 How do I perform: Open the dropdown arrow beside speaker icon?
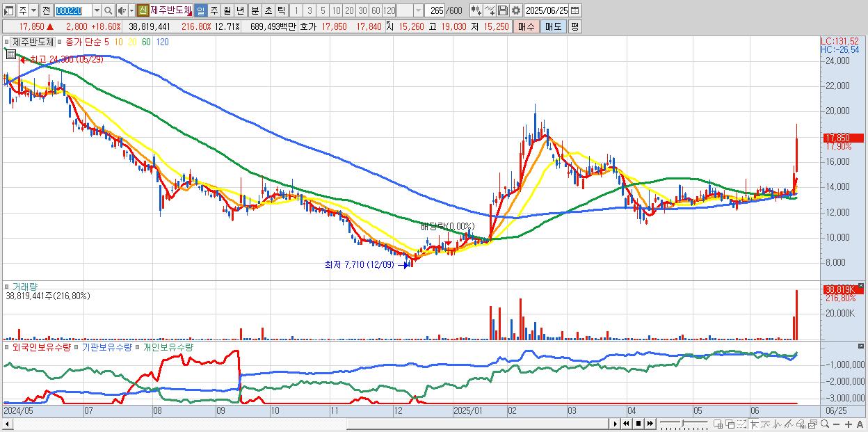tap(131, 10)
